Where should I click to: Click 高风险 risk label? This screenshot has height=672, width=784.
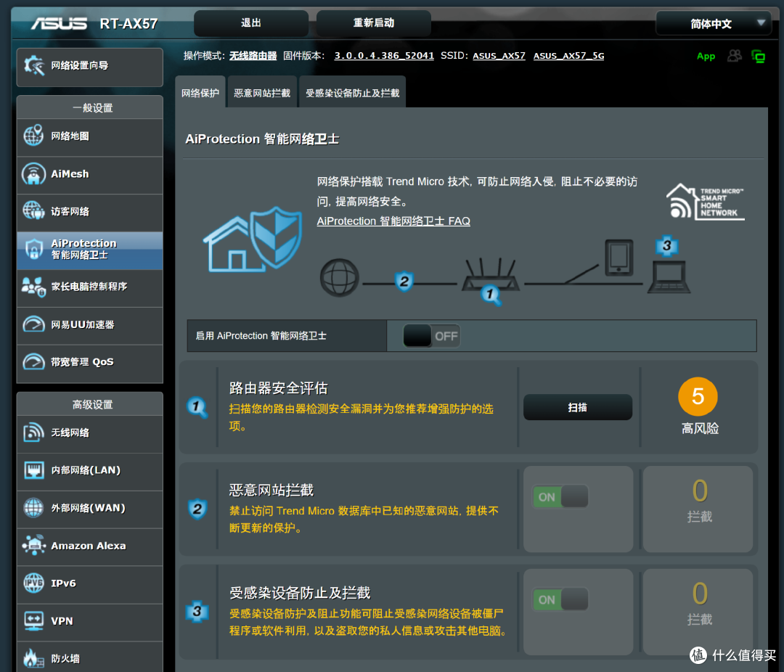pos(700,428)
